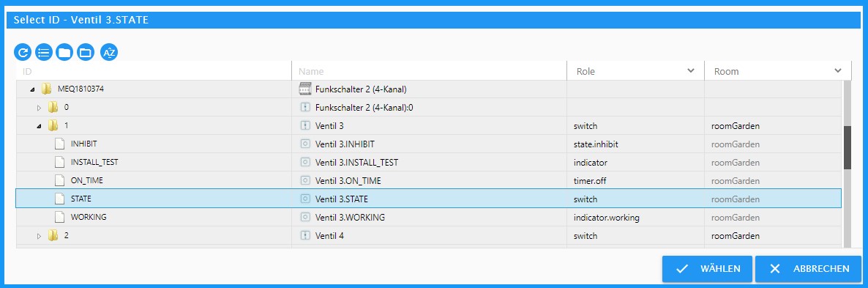This screenshot has height=288, width=868.
Task: Select the INSTALL_TEST tree row
Action: (428, 162)
